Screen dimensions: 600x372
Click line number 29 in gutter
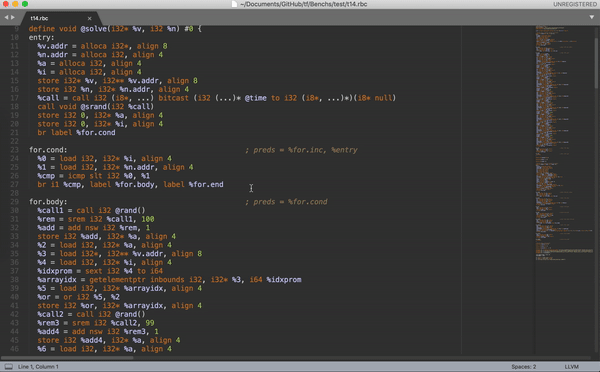pos(15,202)
